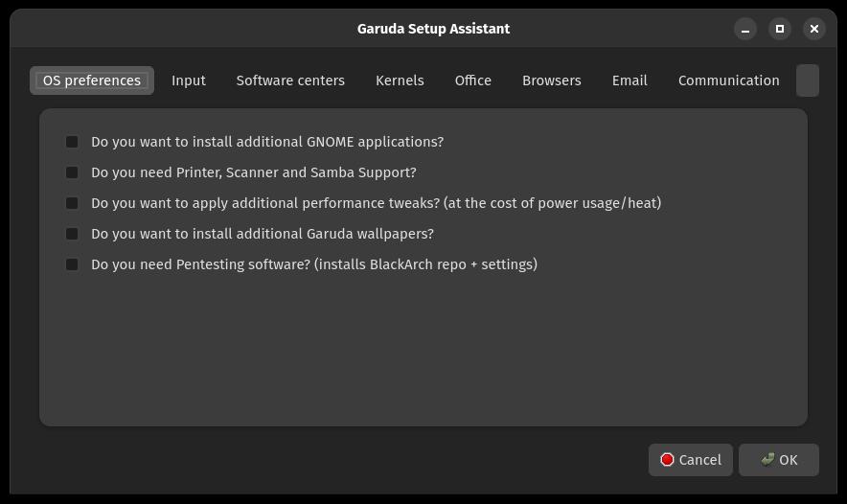This screenshot has width=847, height=504.
Task: Click the Garuda Setup Assistant title bar
Action: pyautogui.click(x=433, y=29)
